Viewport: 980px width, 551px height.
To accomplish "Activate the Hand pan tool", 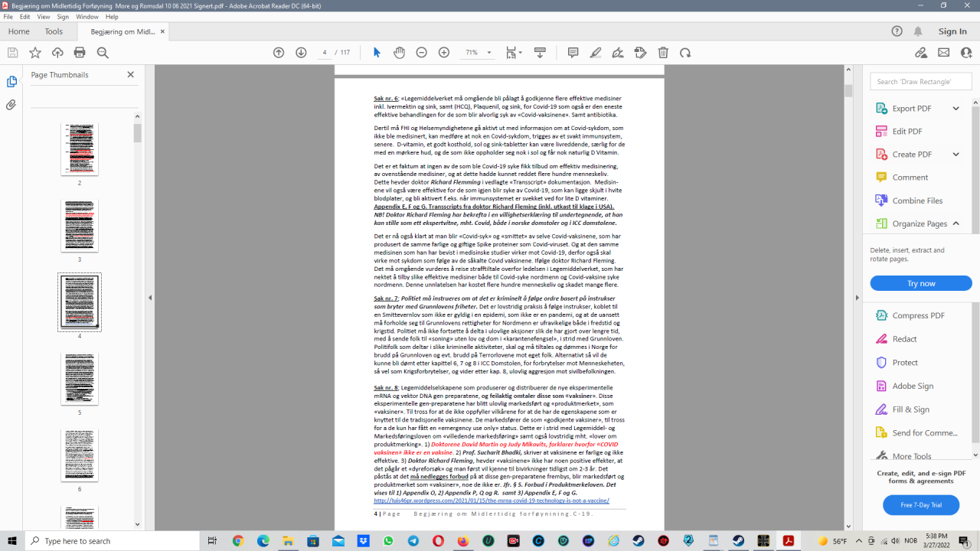I will (399, 53).
